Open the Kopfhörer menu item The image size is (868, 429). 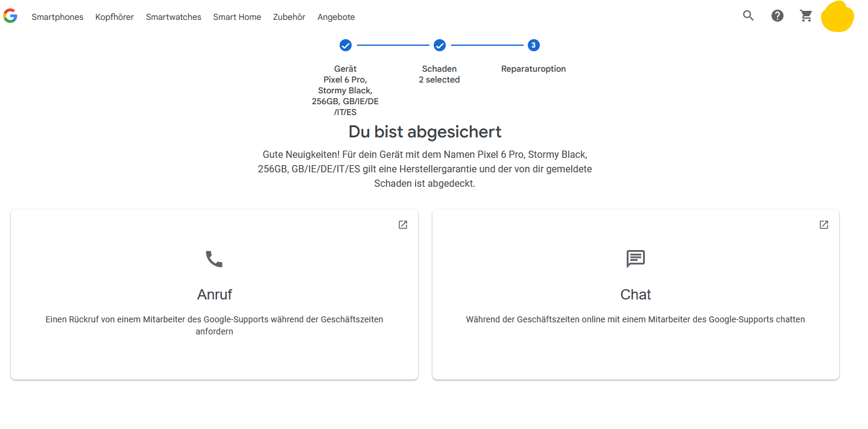click(x=115, y=17)
